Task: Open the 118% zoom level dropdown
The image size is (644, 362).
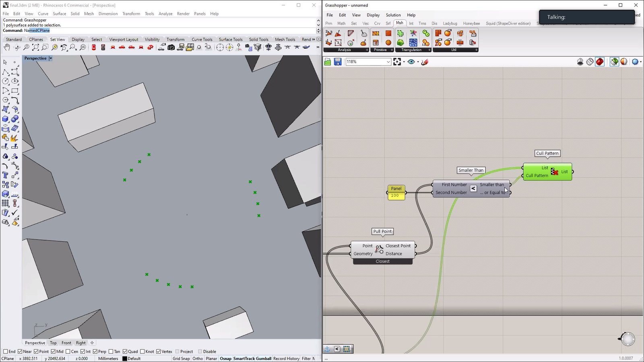Action: click(388, 62)
